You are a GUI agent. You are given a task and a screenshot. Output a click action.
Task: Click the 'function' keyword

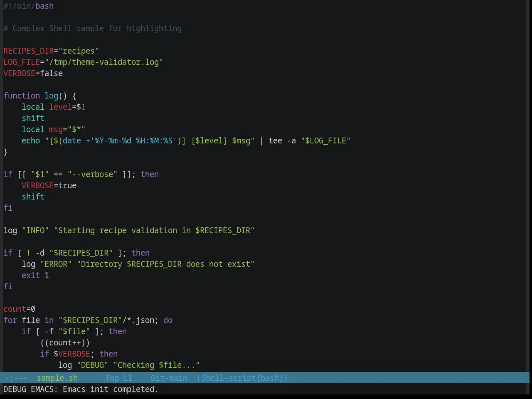coord(22,96)
